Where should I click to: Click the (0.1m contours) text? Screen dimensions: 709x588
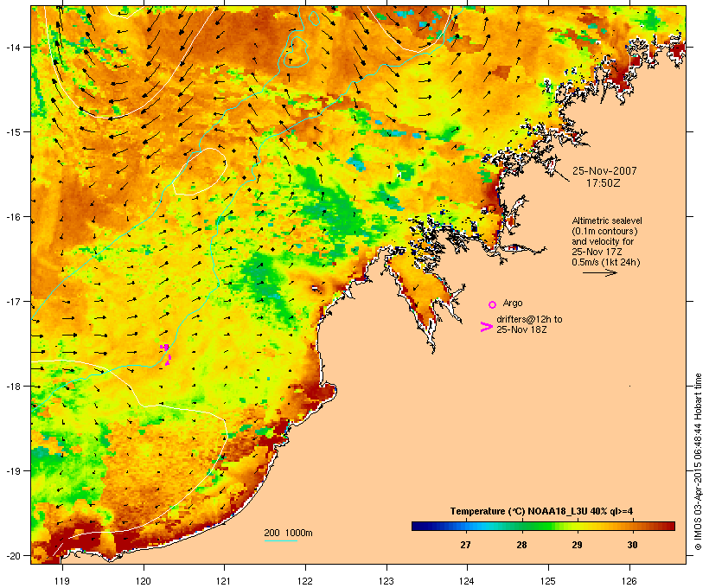coord(604,231)
